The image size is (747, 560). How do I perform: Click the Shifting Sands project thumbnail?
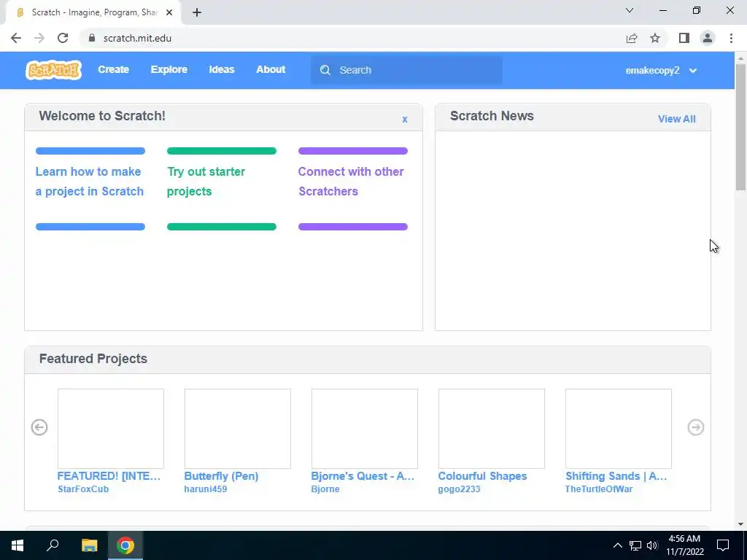click(x=619, y=429)
